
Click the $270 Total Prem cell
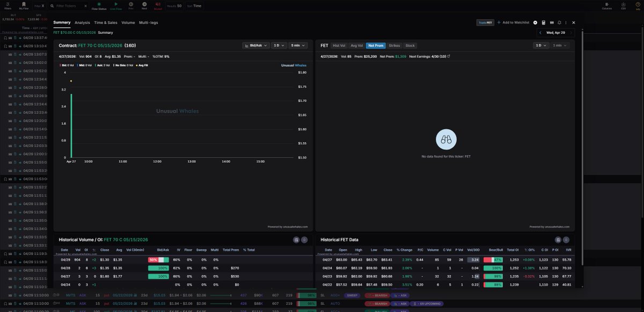tap(234, 267)
